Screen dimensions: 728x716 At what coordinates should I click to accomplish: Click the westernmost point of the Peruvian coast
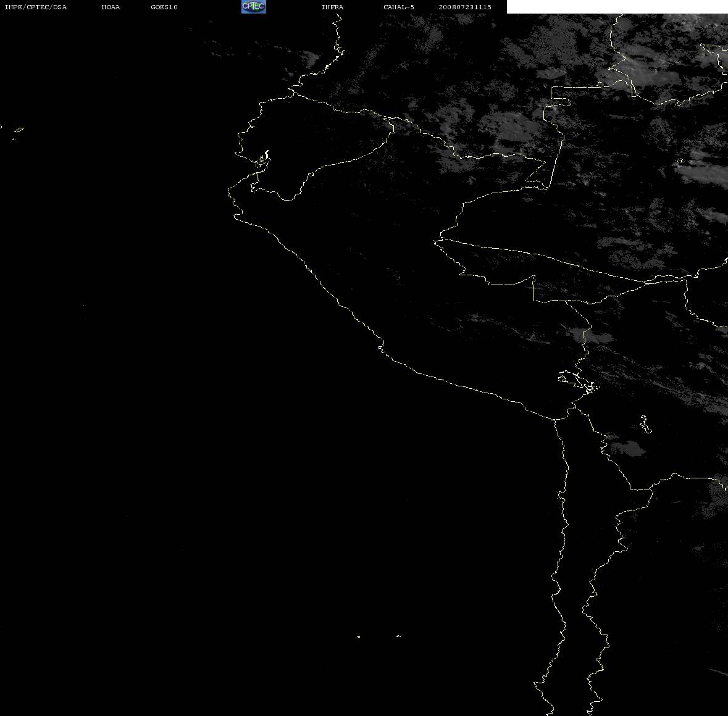click(x=229, y=193)
